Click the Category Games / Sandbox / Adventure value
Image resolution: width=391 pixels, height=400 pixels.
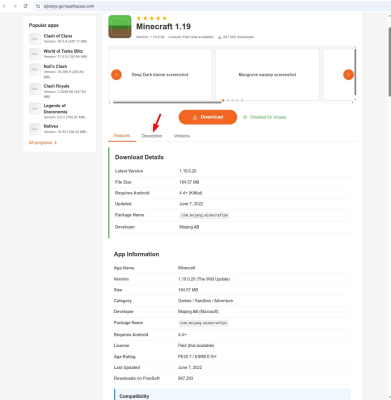point(205,301)
